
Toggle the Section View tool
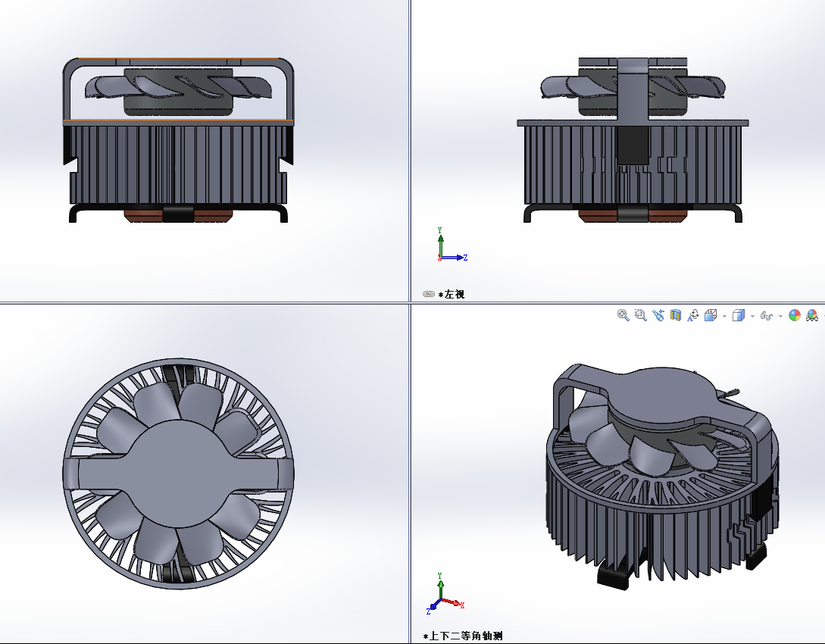click(x=676, y=315)
